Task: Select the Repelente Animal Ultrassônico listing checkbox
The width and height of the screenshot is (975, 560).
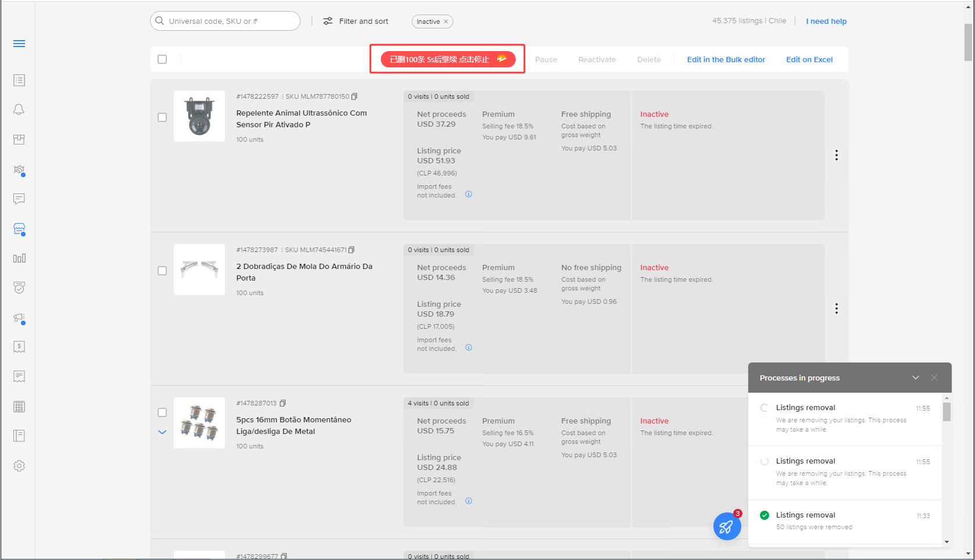Action: [162, 117]
